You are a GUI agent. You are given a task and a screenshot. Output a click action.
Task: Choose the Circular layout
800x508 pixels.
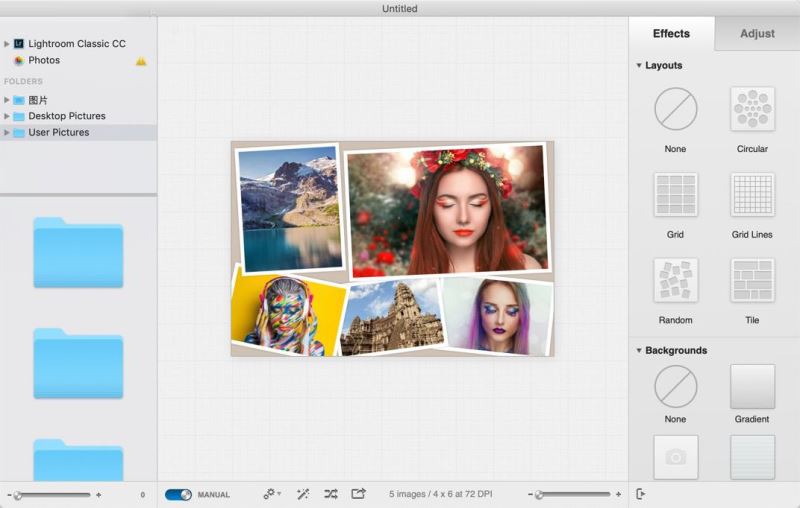(752, 109)
